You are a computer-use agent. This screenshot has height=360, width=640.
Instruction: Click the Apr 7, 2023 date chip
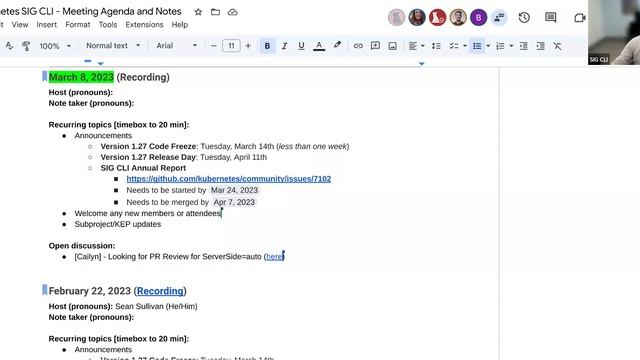(234, 202)
